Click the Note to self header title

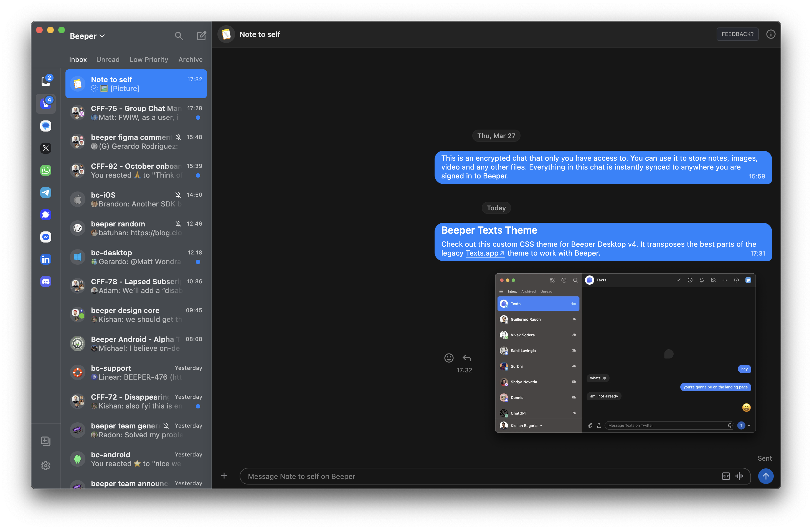point(260,34)
